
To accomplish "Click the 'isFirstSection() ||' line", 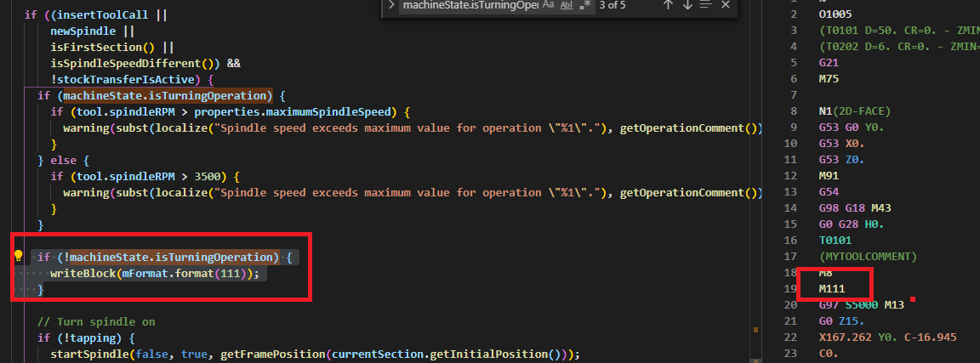I will [112, 48].
